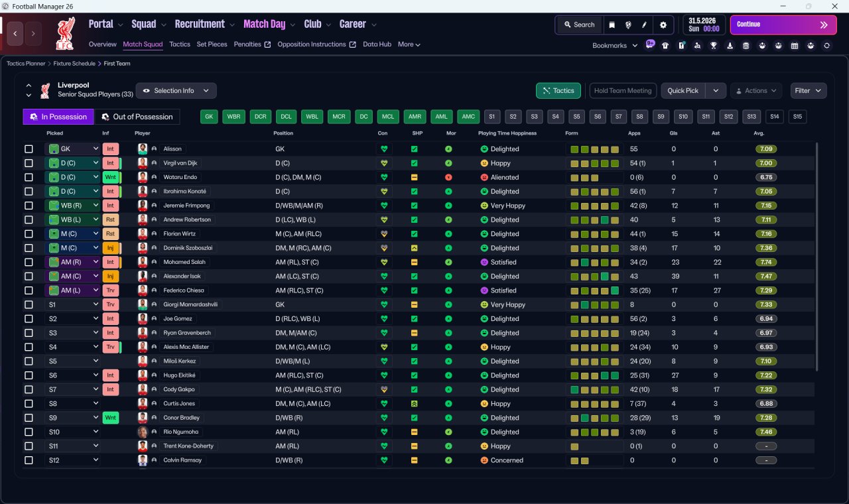Click the Continue button
This screenshot has height=504, width=849.
pyautogui.click(x=783, y=25)
